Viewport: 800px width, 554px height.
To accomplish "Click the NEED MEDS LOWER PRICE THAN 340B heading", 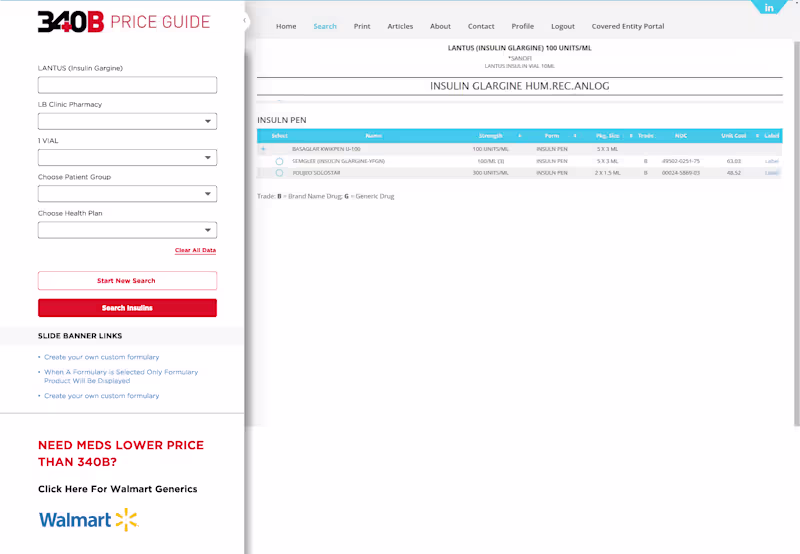I will click(x=121, y=454).
